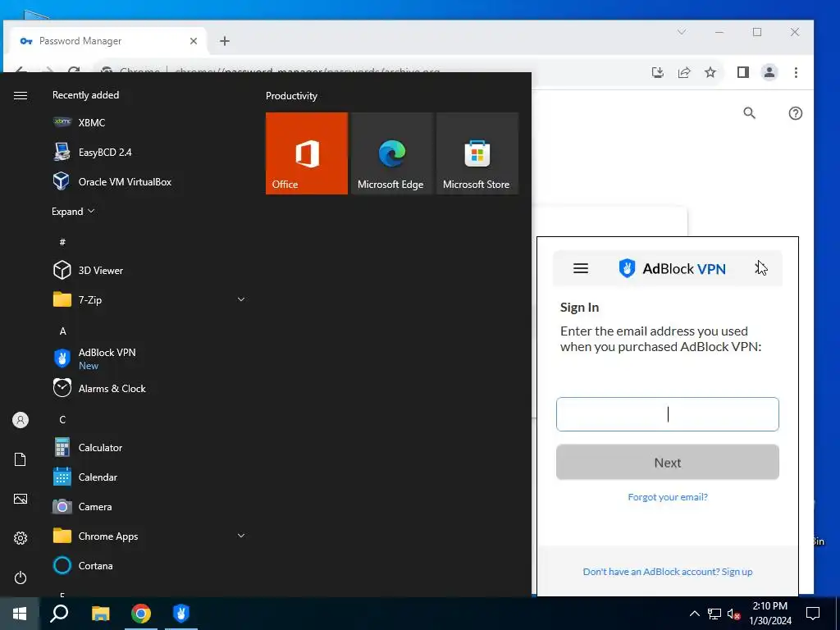Share this page from Chrome toolbar
The width and height of the screenshot is (840, 630).
click(684, 72)
